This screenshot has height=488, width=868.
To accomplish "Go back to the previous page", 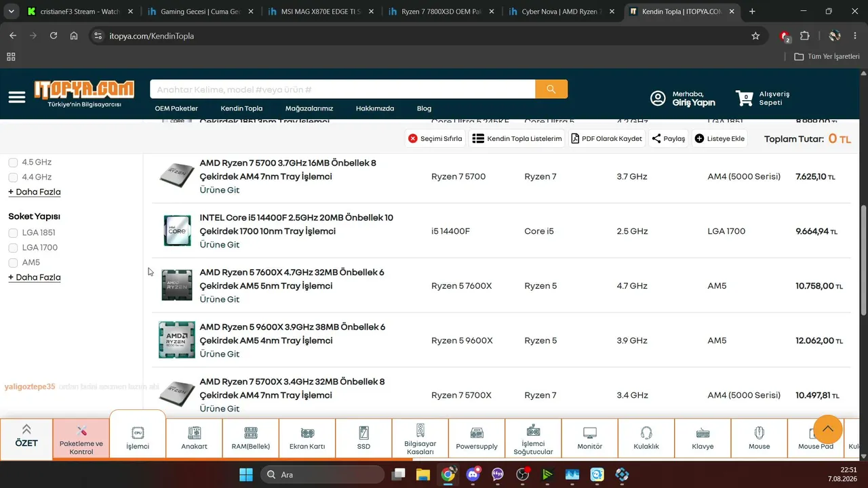I will 13,36.
